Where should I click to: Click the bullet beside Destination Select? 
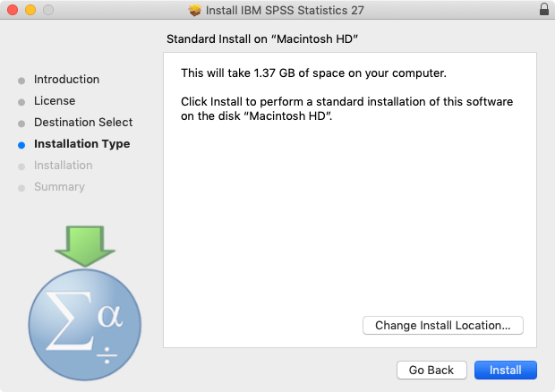(x=21, y=124)
